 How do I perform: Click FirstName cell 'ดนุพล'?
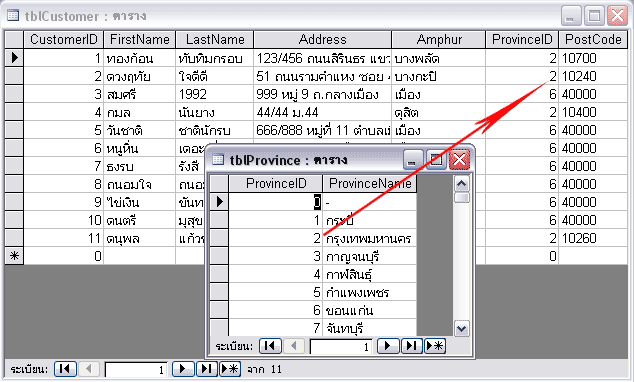point(139,238)
